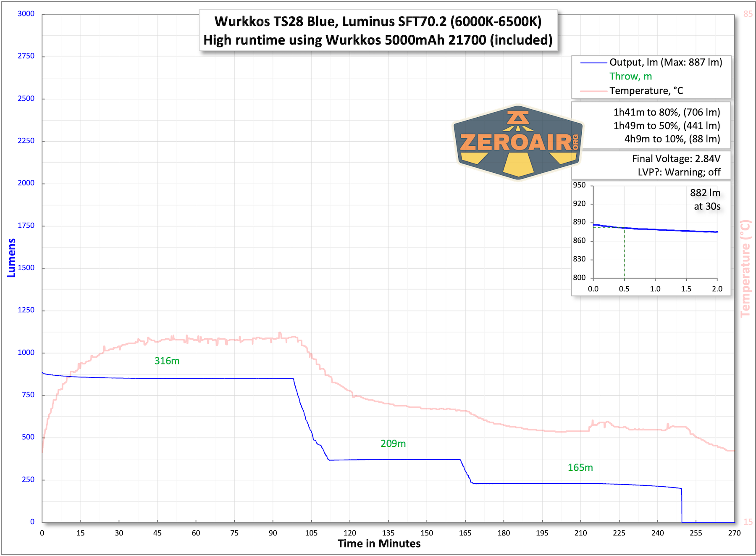
Task: Click the 75 minute x-axis label
Action: pos(234,533)
